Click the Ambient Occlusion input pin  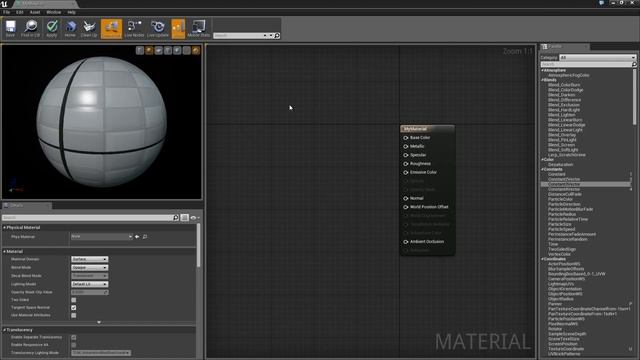coord(406,242)
